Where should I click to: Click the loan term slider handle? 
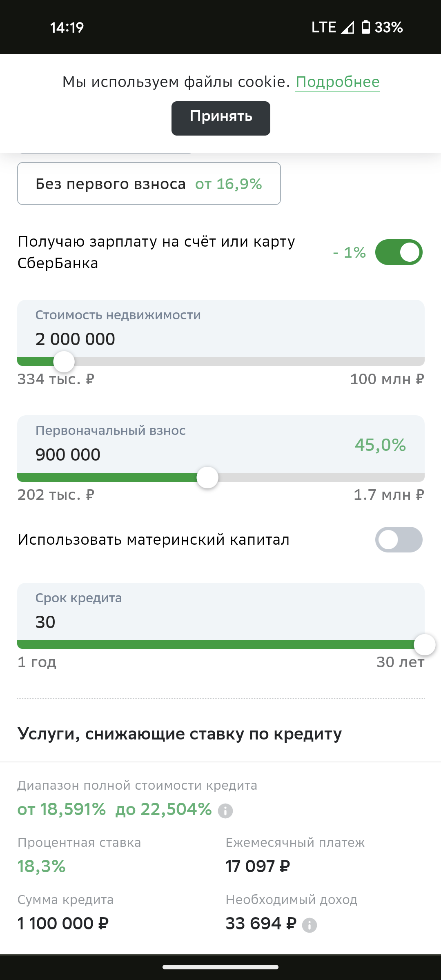click(x=424, y=645)
